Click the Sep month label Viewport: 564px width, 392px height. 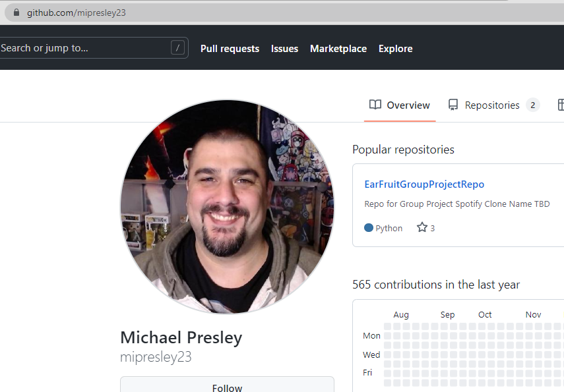click(x=447, y=315)
